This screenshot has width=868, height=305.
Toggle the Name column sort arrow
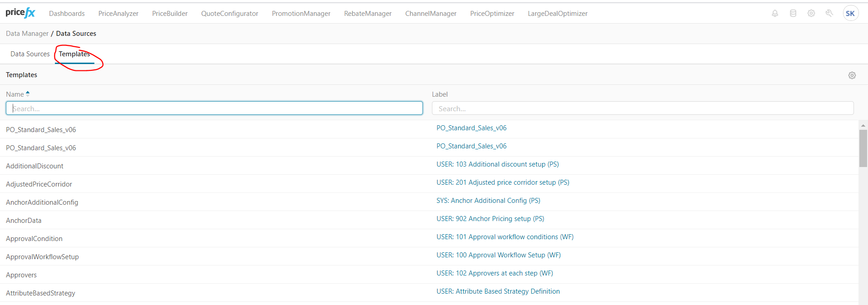28,94
